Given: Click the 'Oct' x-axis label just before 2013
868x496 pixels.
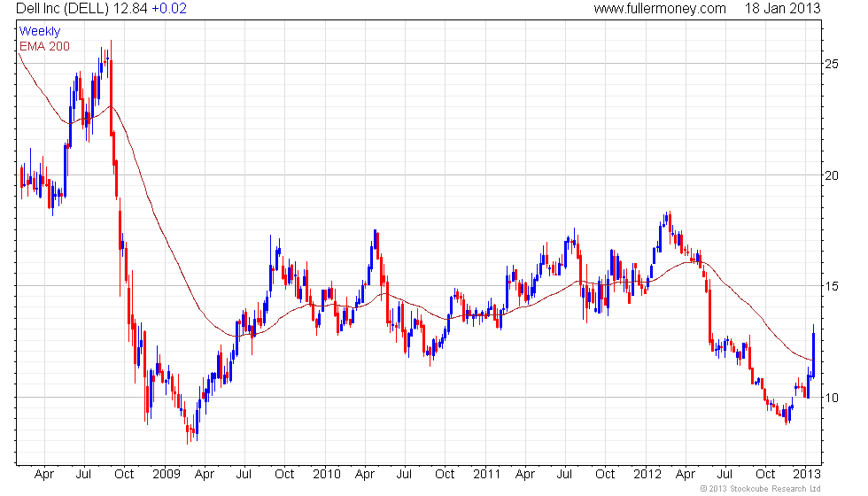Looking at the screenshot, I should click(765, 474).
